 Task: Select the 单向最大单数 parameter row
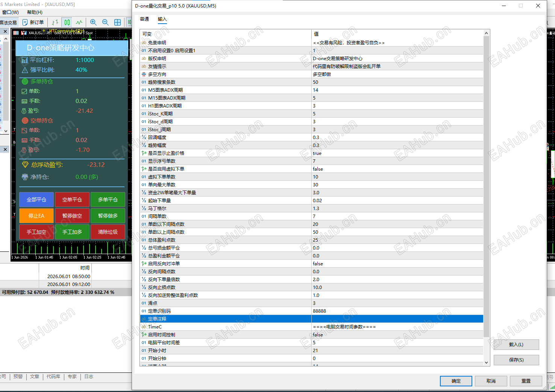pos(311,185)
